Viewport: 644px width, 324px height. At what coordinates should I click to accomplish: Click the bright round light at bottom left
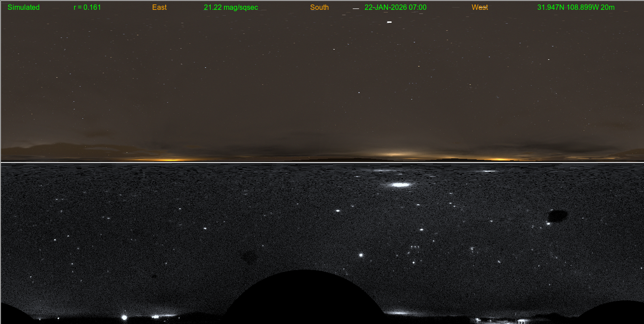click(124, 317)
